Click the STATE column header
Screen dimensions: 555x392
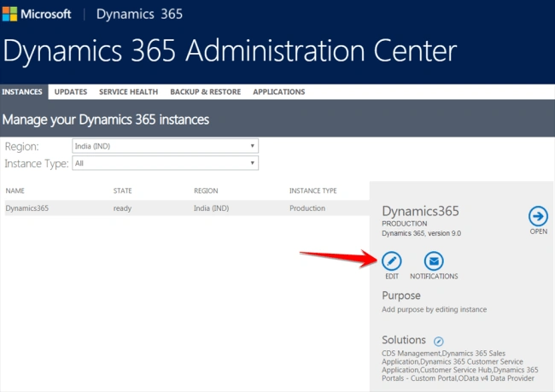pyautogui.click(x=122, y=190)
